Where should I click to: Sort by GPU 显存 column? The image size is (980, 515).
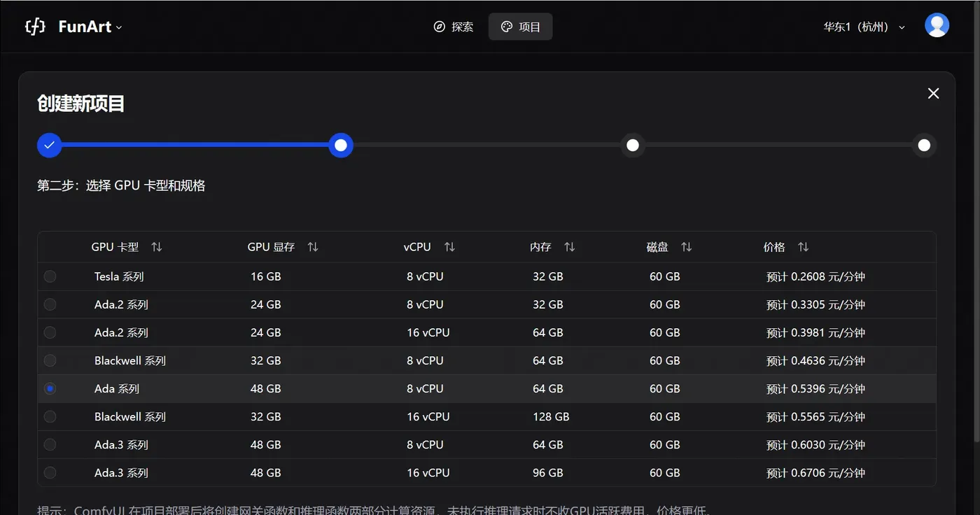point(313,247)
